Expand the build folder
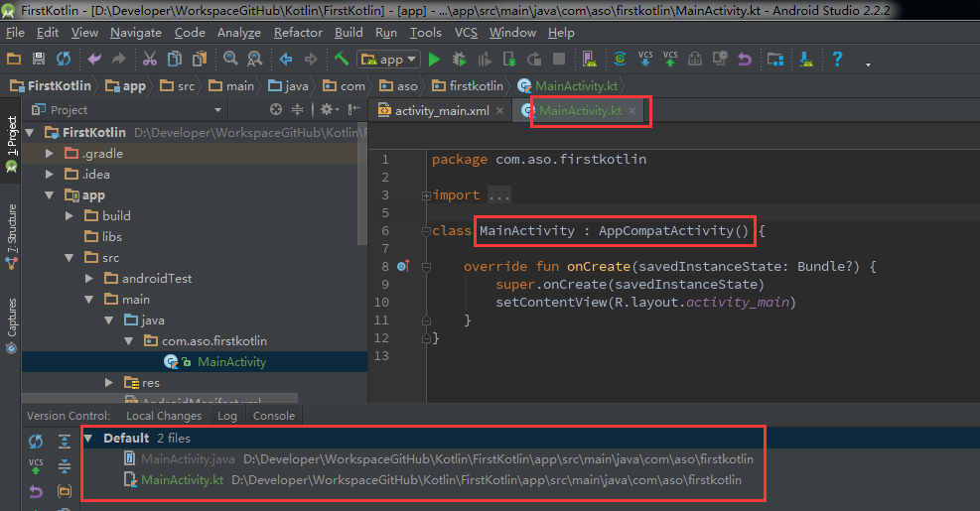The width and height of the screenshot is (980, 511). (x=70, y=215)
